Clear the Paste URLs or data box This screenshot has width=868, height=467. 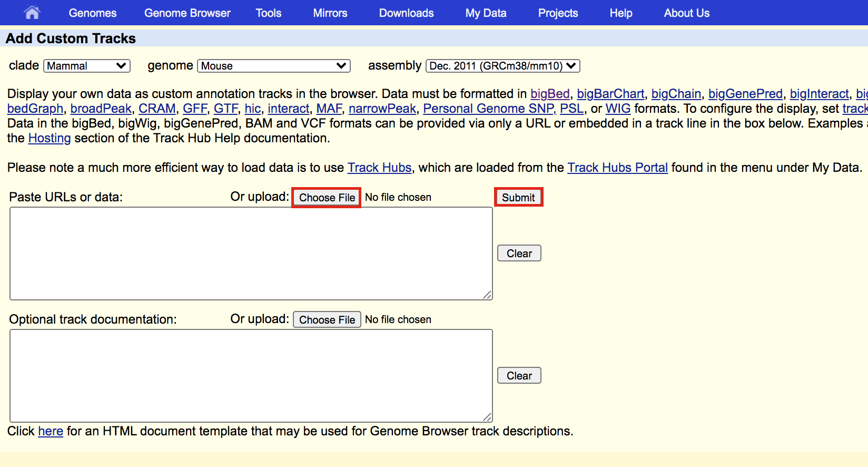click(x=519, y=254)
